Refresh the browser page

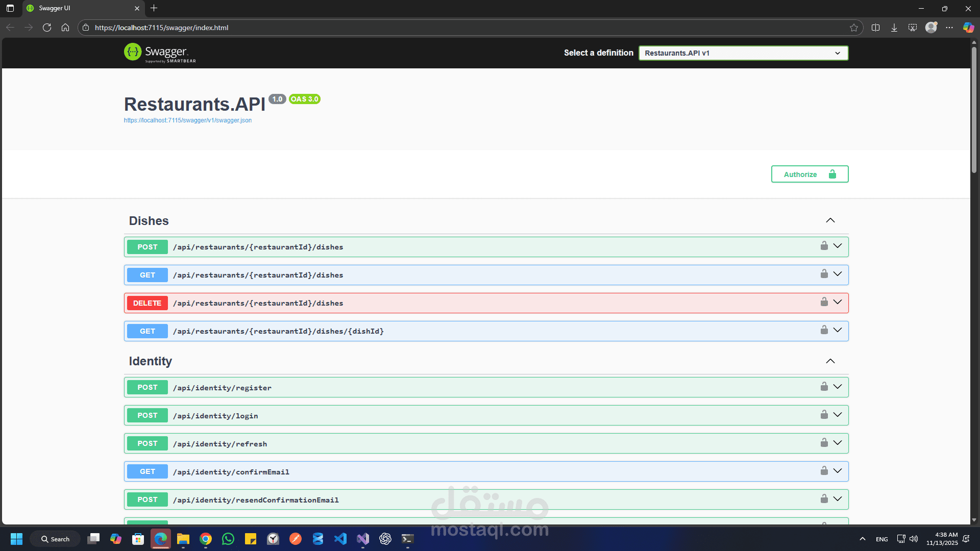47,28
